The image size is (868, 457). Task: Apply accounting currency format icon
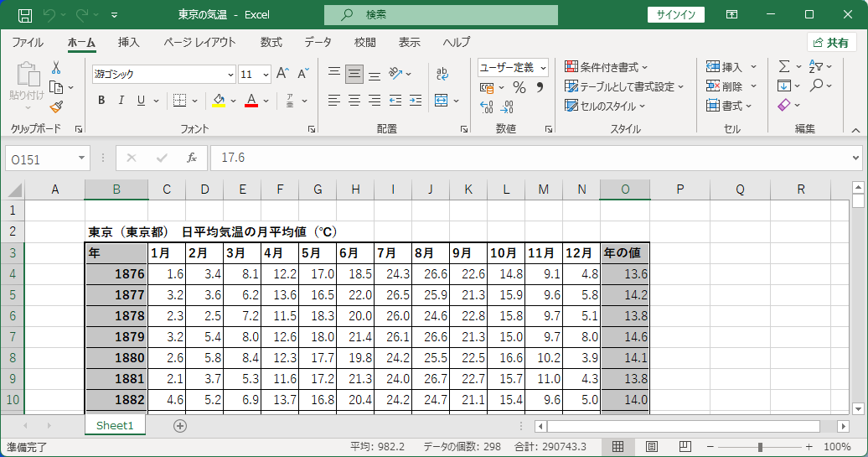click(487, 87)
